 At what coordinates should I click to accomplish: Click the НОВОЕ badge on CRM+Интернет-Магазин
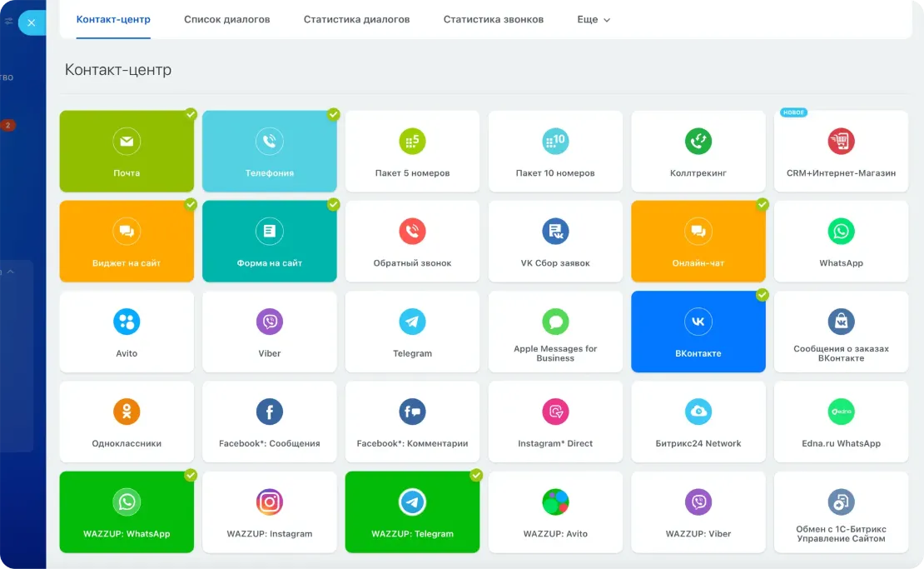click(x=793, y=112)
